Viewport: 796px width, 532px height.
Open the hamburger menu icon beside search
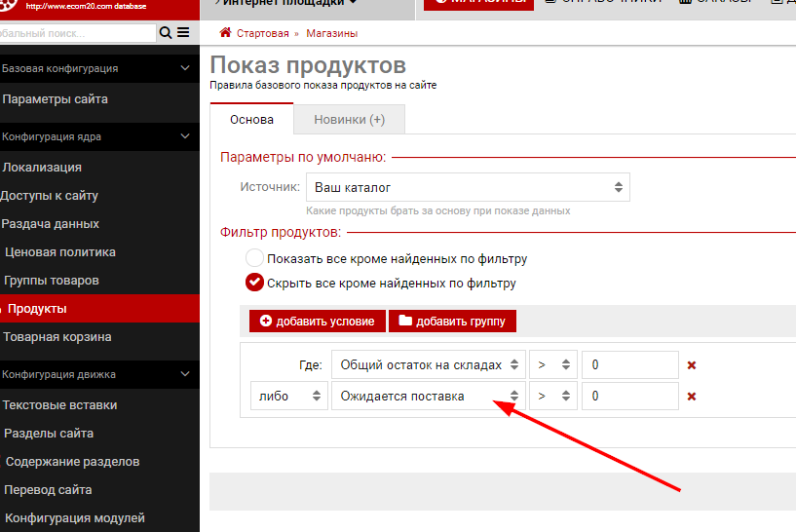(183, 32)
